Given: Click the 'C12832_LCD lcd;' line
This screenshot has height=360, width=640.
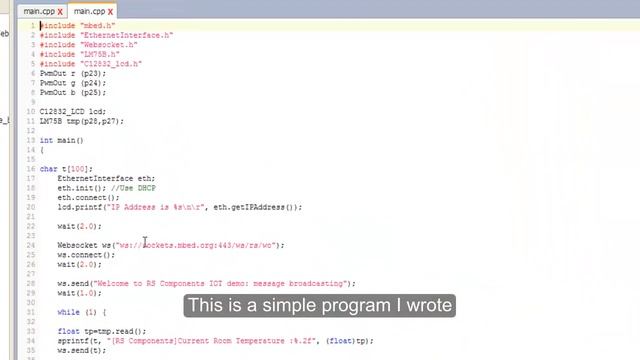Looking at the screenshot, I should coord(73,112).
